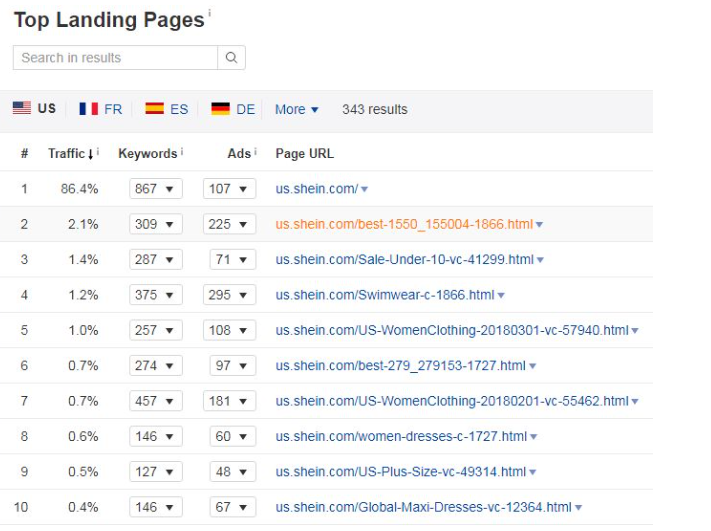This screenshot has height=531, width=711.
Task: Open the Sale-Under-10-vc-41299.html link
Action: 404,259
